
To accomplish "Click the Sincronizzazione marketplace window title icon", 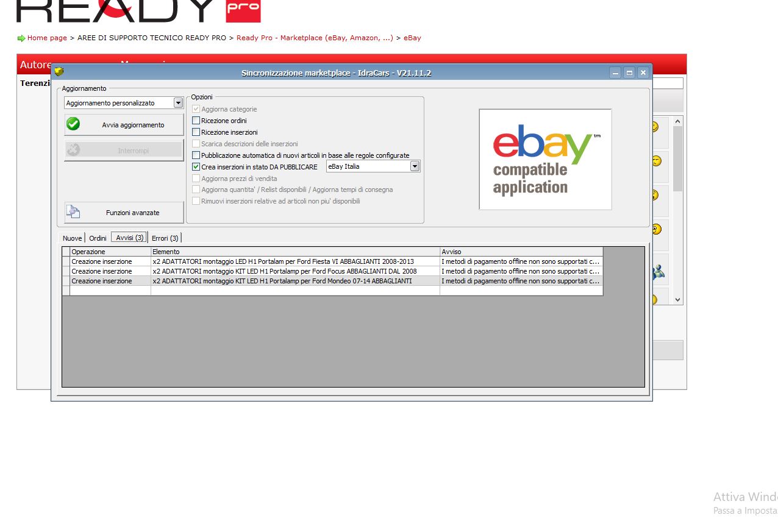I will click(59, 72).
